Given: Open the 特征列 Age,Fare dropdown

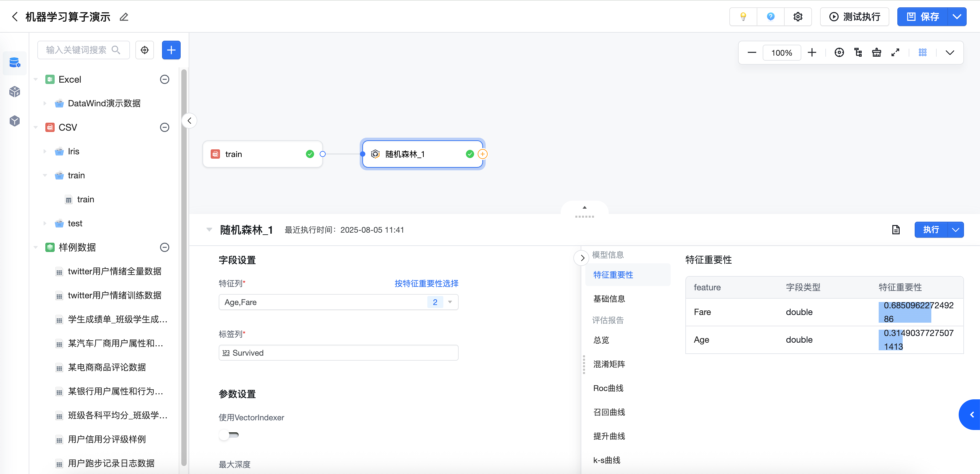Looking at the screenshot, I should [x=338, y=302].
